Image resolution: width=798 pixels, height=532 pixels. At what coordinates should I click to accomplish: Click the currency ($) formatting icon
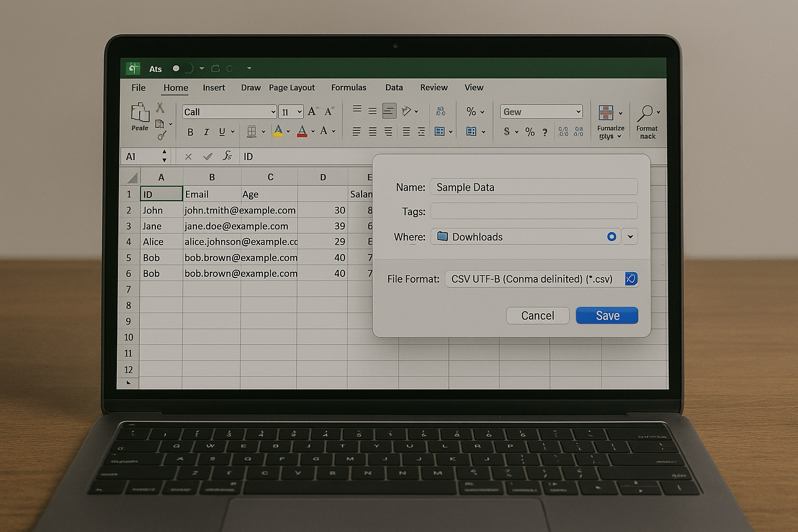[507, 132]
